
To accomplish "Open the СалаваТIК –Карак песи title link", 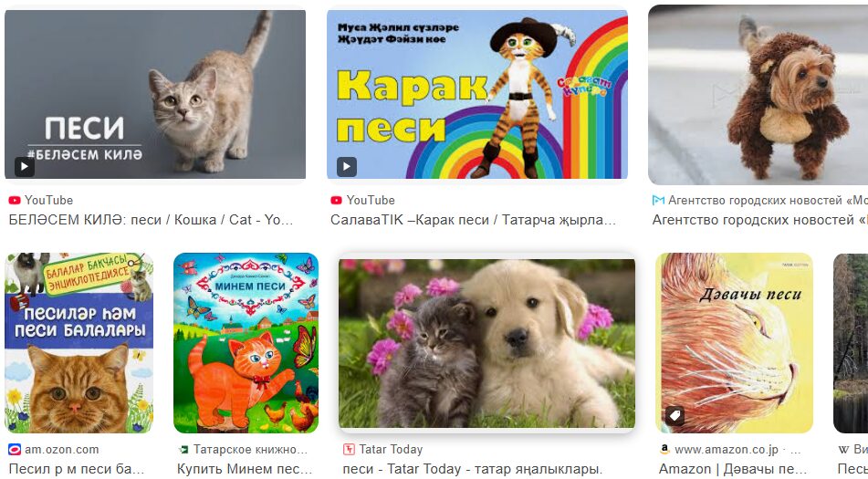I will (x=474, y=220).
